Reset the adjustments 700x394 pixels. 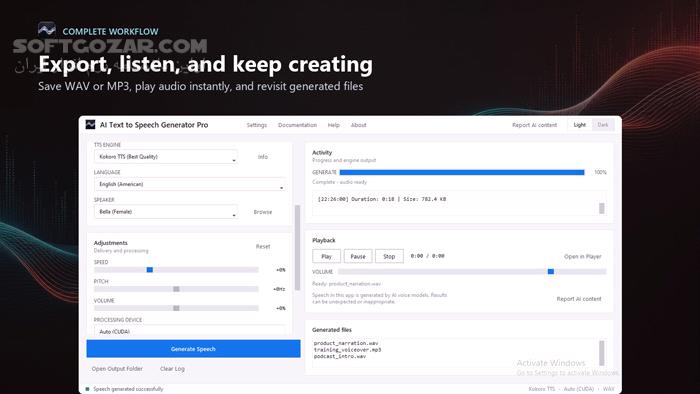pyautogui.click(x=263, y=246)
